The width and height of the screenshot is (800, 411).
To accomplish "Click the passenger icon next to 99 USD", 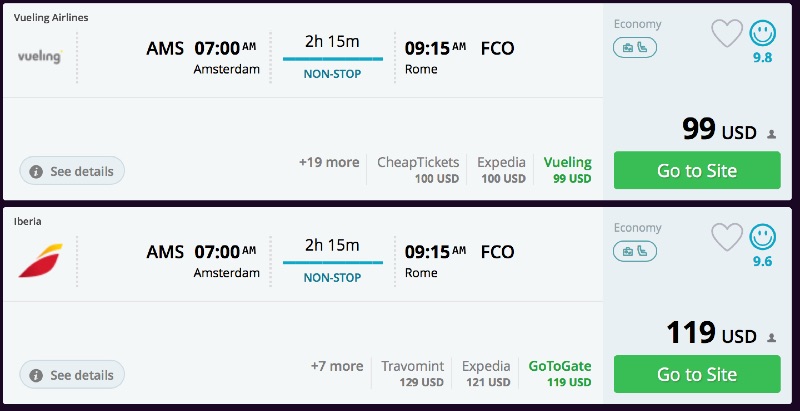I will [771, 133].
